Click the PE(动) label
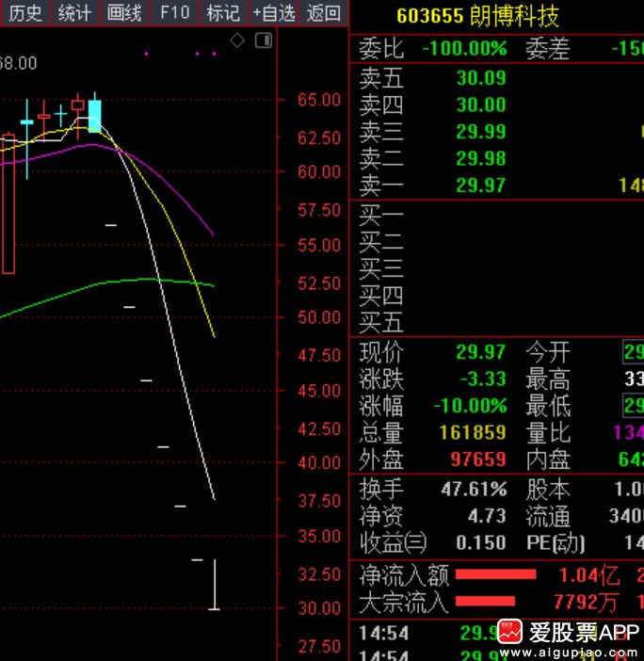 [x=555, y=543]
